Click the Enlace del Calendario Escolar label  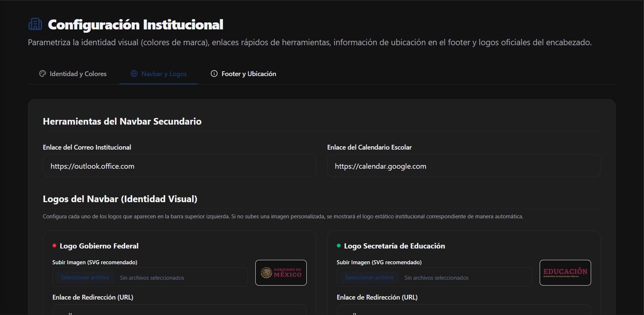point(370,147)
